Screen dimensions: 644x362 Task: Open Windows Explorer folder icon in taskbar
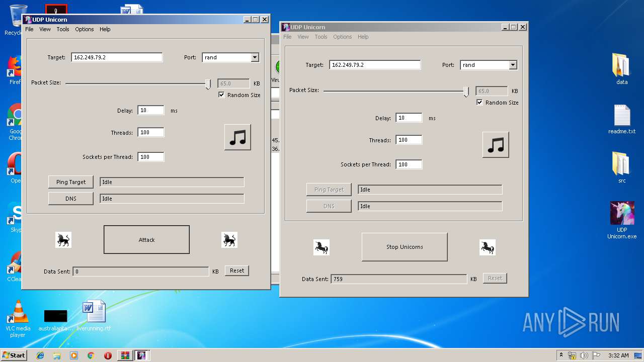pyautogui.click(x=57, y=355)
